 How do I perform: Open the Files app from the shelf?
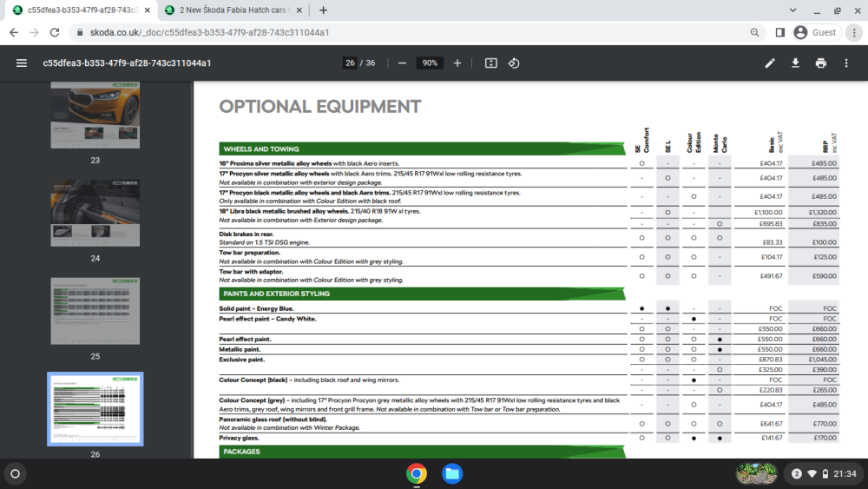pyautogui.click(x=451, y=474)
